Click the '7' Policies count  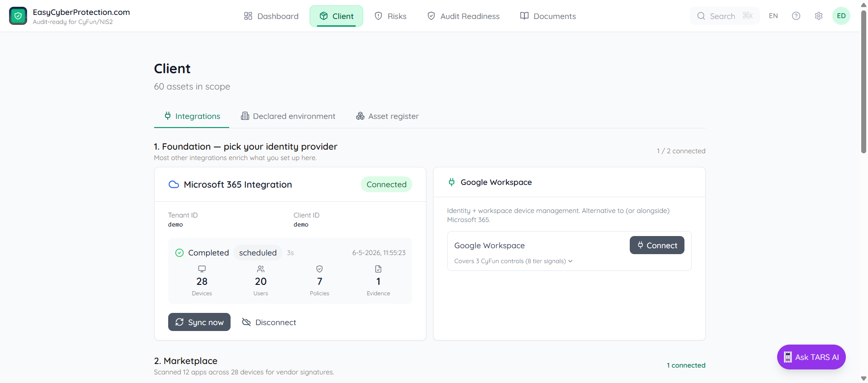pyautogui.click(x=320, y=281)
